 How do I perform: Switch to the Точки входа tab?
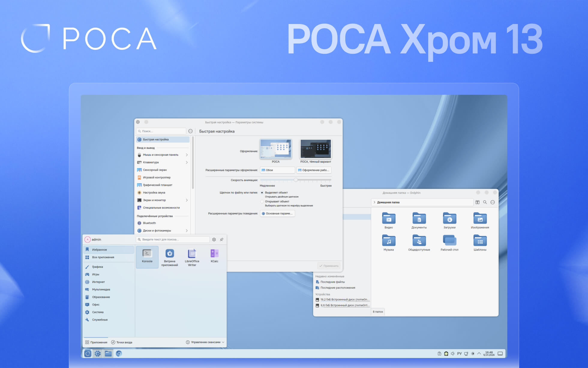coord(121,342)
